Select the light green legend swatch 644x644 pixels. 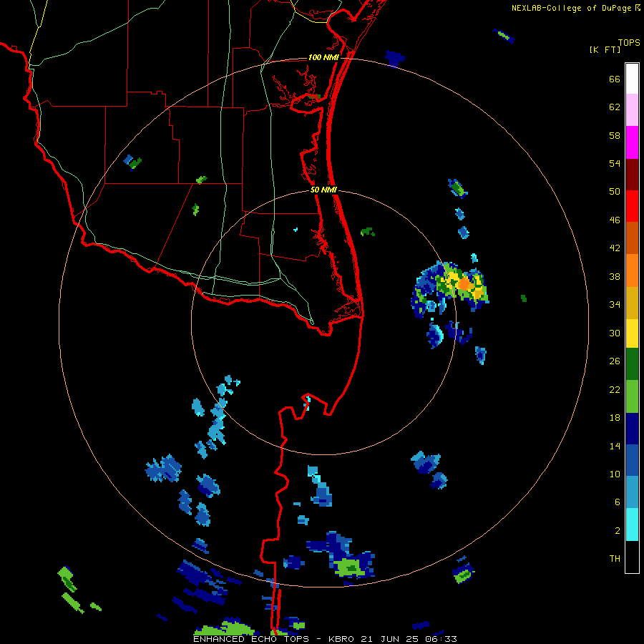tap(632, 396)
